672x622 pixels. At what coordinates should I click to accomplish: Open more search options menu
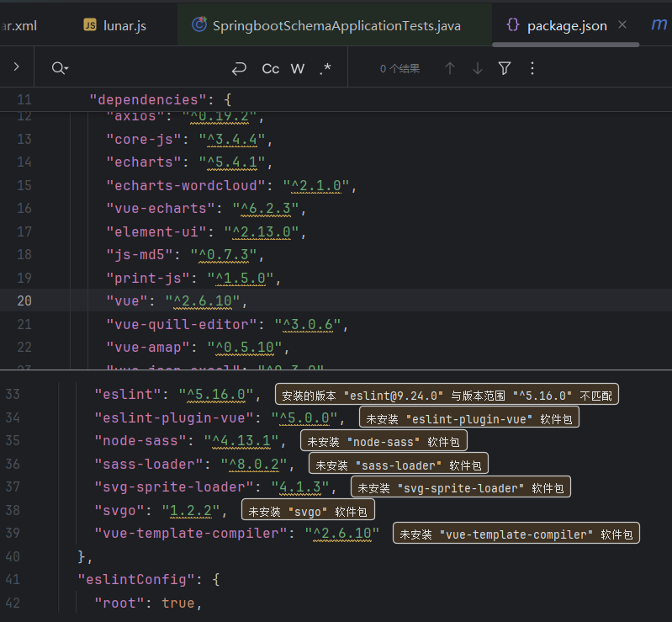(x=532, y=69)
